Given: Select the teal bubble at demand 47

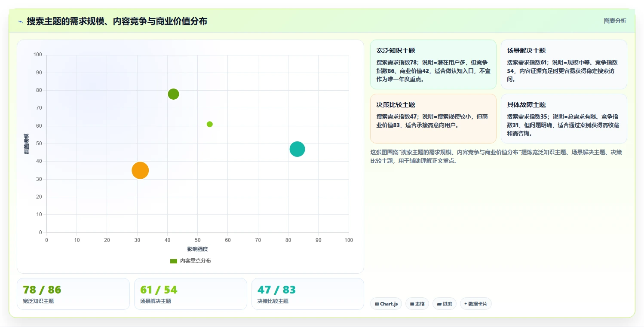Looking at the screenshot, I should (297, 149).
